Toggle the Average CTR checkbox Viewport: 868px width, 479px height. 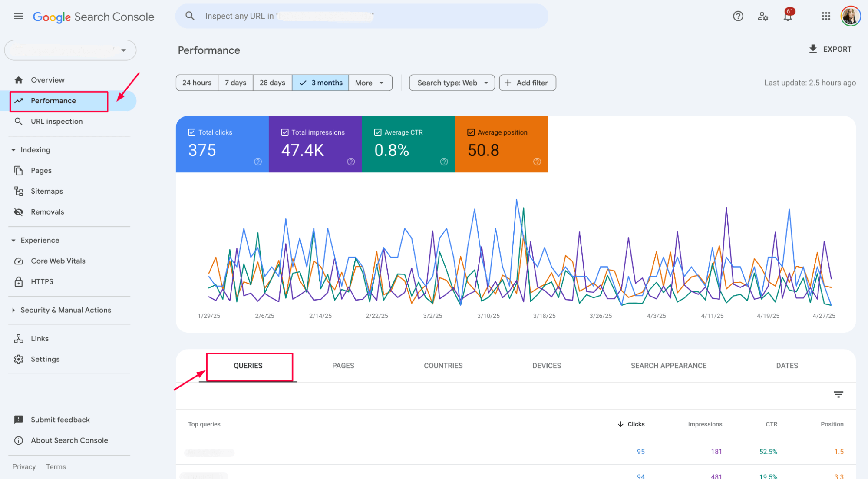[378, 132]
